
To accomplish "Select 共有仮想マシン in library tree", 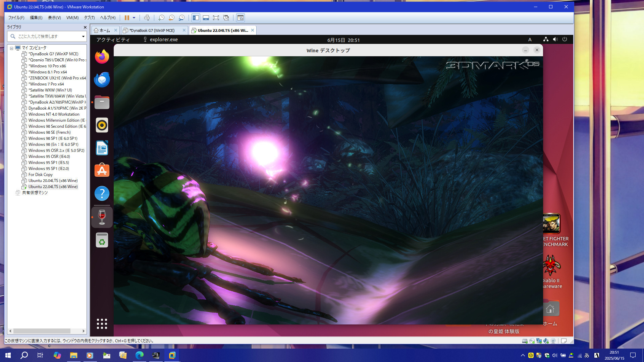I will point(35,193).
